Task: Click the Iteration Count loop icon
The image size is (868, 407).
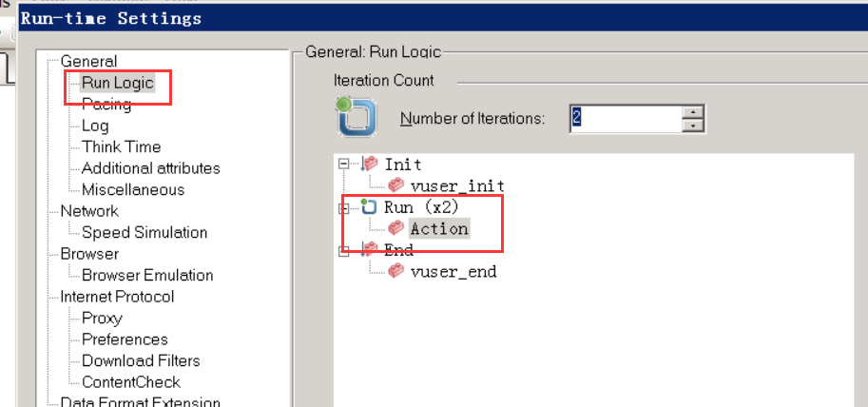Action: tap(357, 117)
